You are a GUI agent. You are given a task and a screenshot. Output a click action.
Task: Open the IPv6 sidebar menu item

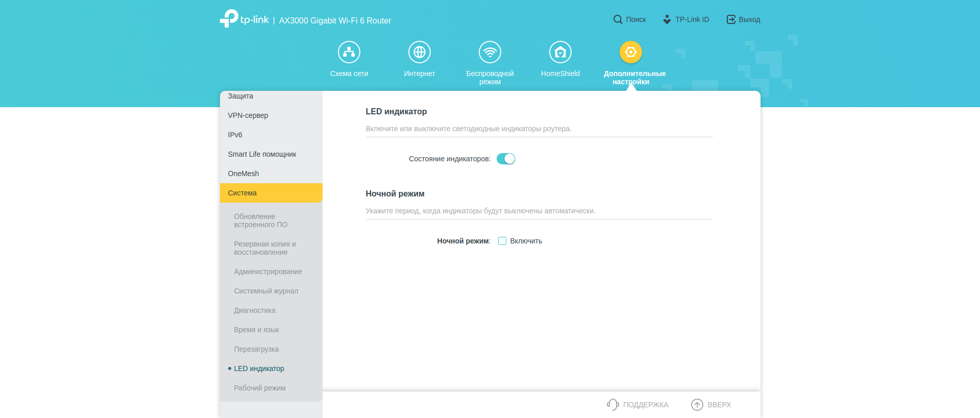(235, 135)
